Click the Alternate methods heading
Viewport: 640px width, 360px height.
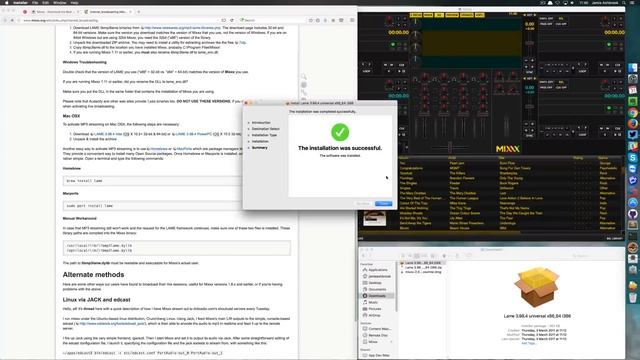93,275
